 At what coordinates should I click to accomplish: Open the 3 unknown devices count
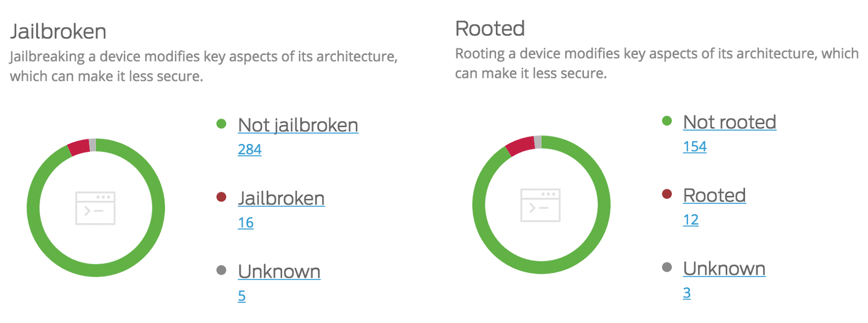click(x=687, y=293)
